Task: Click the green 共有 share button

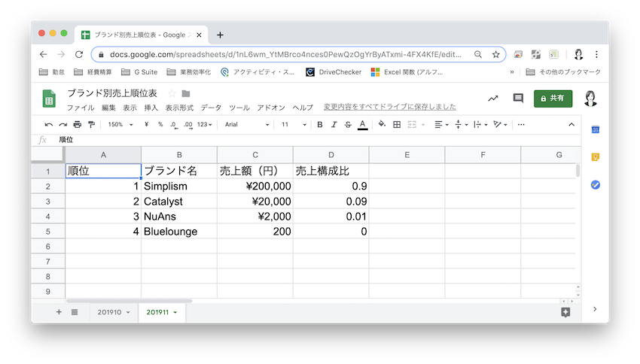Action: tap(552, 98)
